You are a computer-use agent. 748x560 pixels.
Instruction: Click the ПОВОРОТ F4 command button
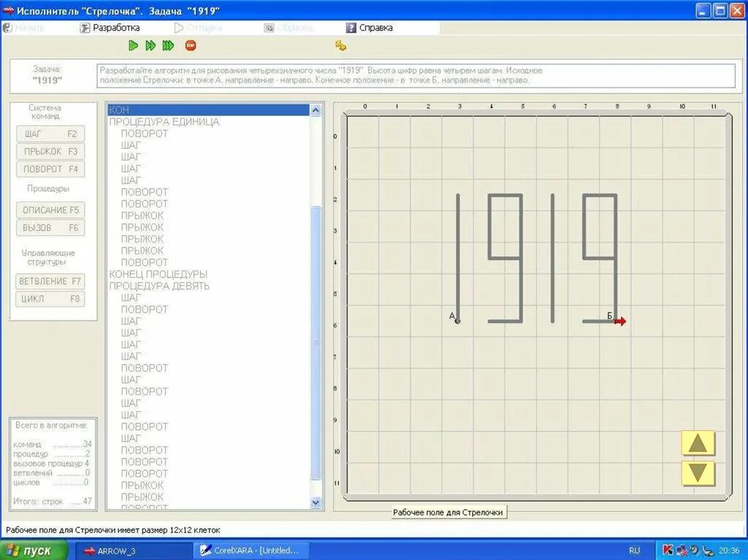pos(50,169)
